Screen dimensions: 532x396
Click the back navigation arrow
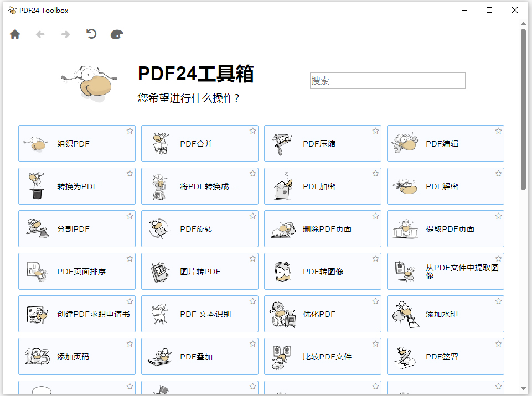39,34
